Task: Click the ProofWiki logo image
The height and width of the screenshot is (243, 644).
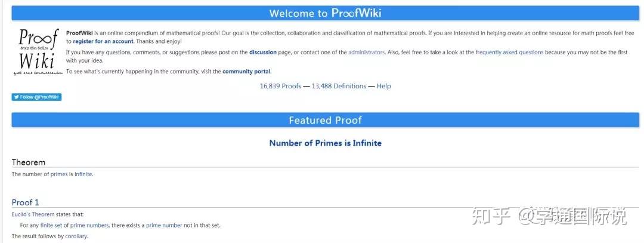Action: pyautogui.click(x=38, y=51)
